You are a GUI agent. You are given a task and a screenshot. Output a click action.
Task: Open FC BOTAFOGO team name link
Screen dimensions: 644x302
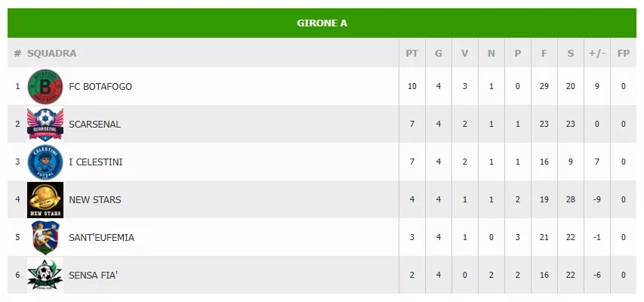coord(100,87)
